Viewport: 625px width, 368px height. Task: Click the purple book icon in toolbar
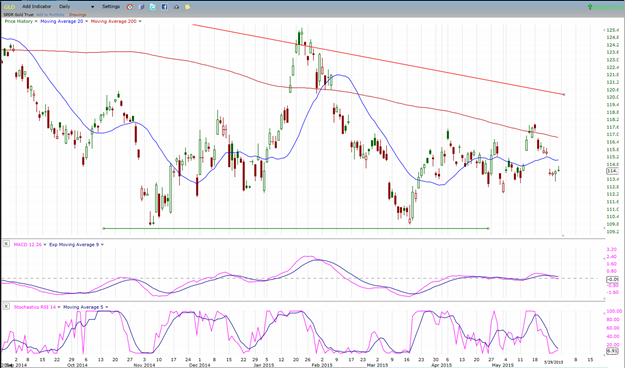(x=142, y=7)
